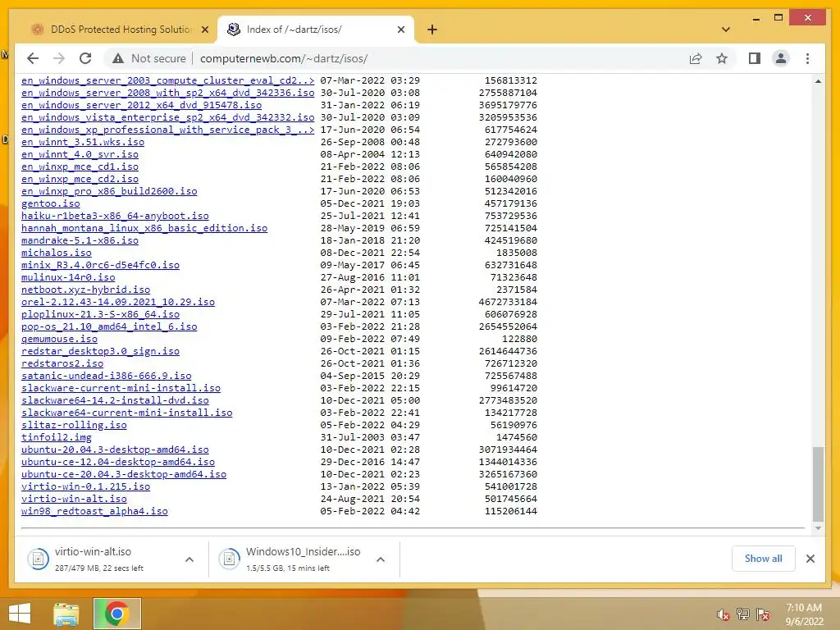Image resolution: width=840 pixels, height=630 pixels.
Task: Open ploplinux-21.3-S-x86_64.iso link
Action: coord(100,314)
